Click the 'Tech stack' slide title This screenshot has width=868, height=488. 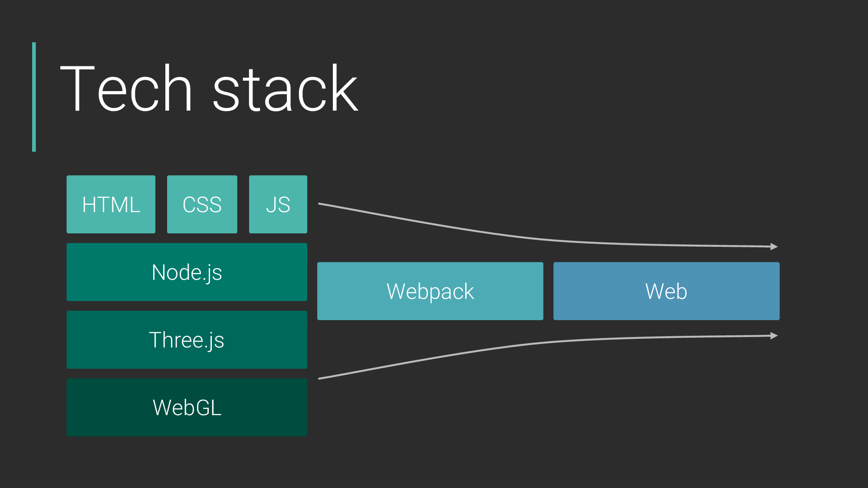tap(209, 88)
